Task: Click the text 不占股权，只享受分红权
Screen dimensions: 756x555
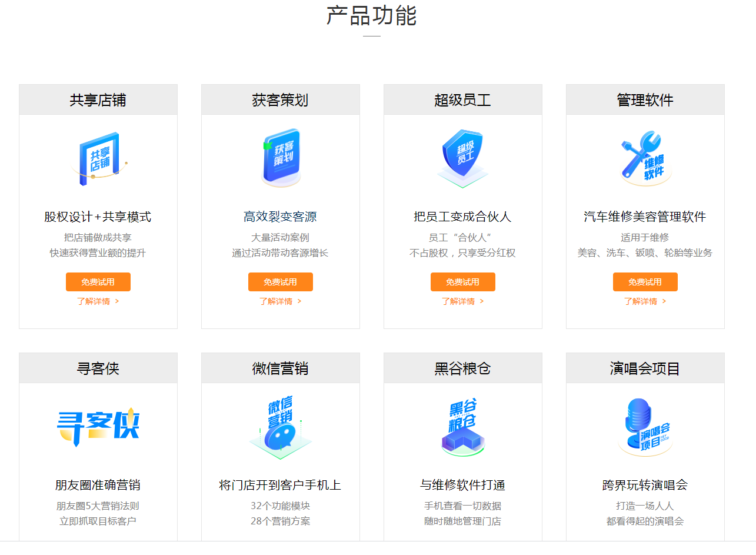Action: coord(463,253)
